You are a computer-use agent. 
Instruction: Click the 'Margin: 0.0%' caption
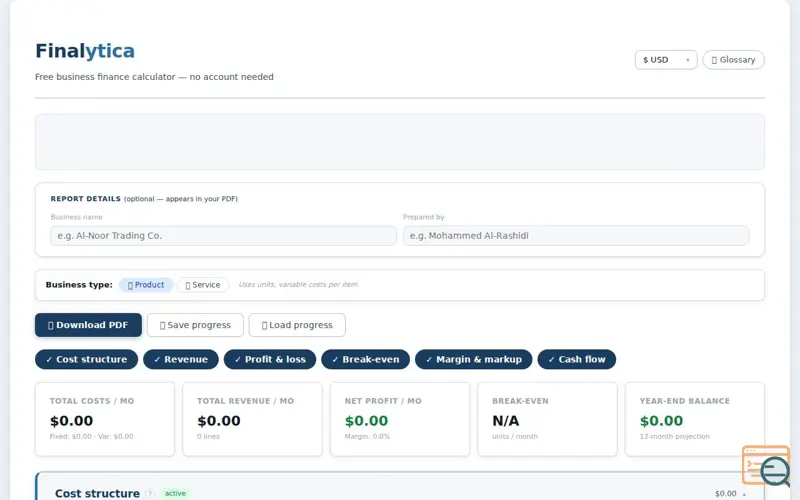coord(367,436)
